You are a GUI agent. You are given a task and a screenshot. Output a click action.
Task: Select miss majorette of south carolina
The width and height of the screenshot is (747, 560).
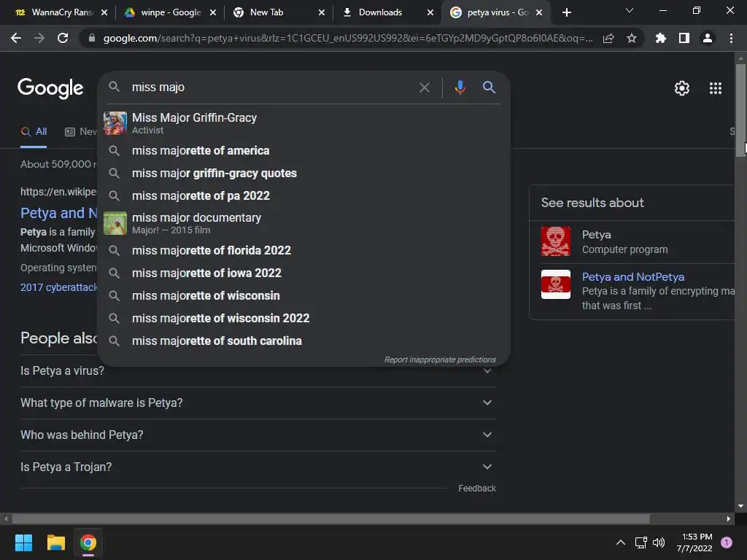tap(303, 341)
